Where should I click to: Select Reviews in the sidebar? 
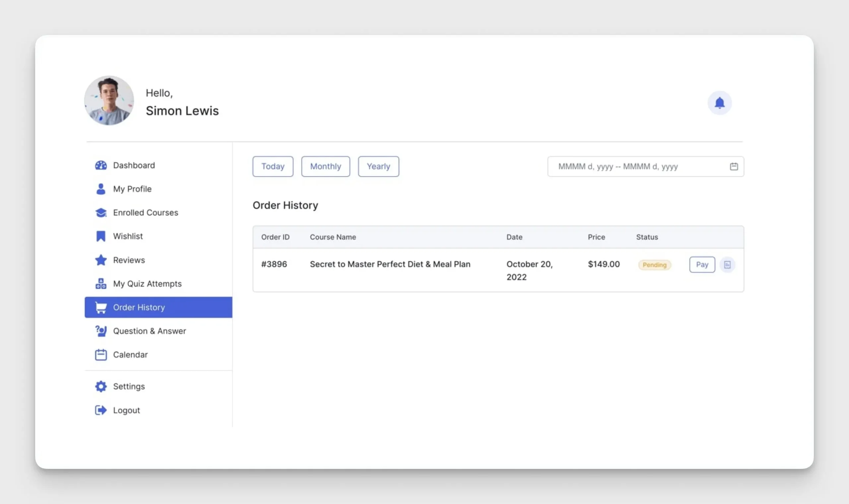159,260
